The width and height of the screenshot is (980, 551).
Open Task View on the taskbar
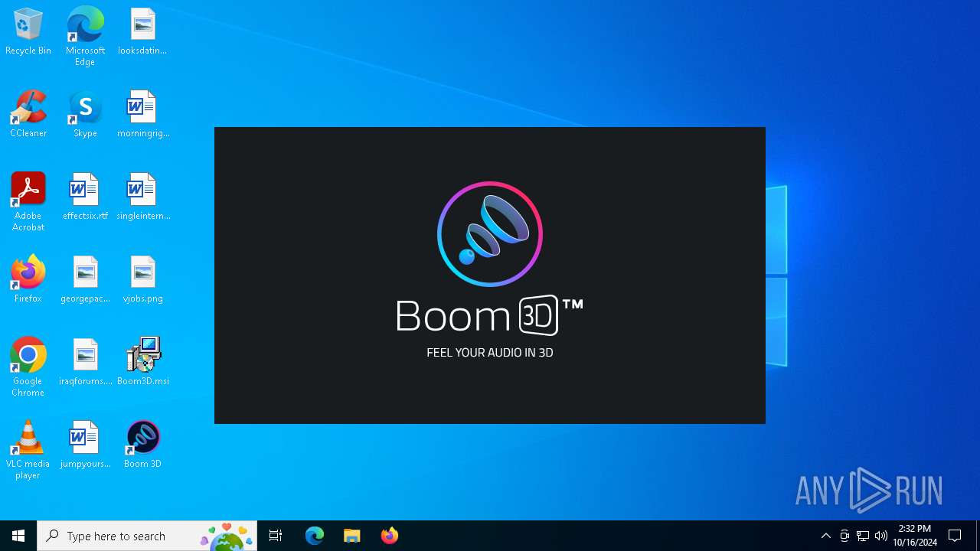[x=276, y=536]
